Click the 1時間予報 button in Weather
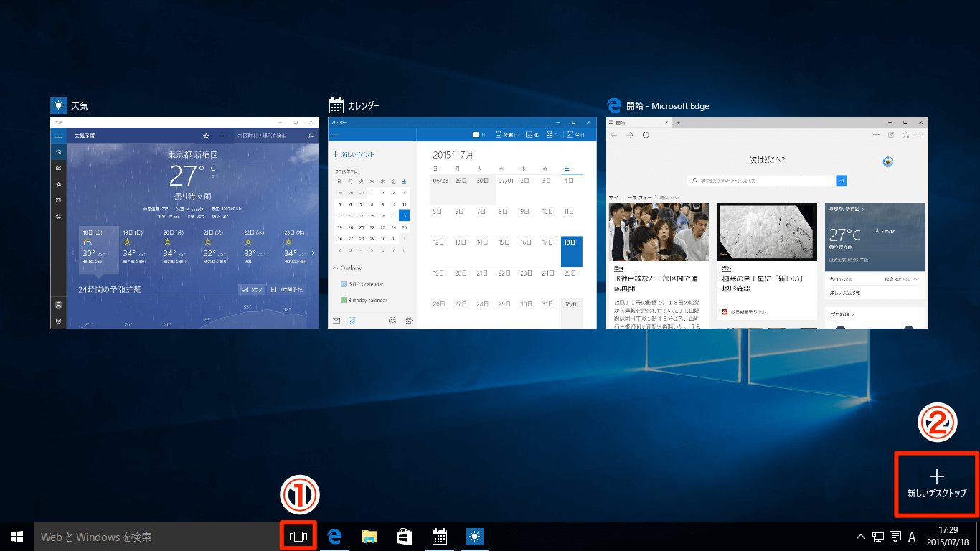Screen dimensions: 980x551 [x=286, y=290]
